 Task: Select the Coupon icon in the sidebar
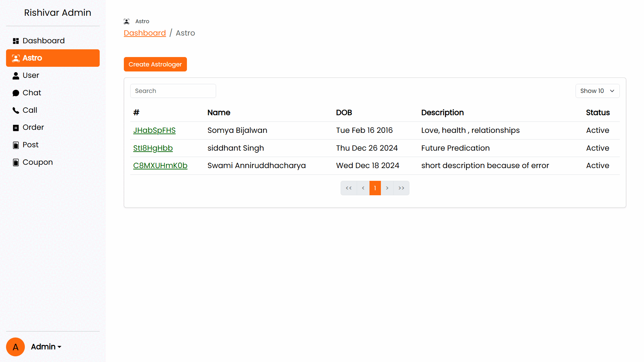(15, 162)
